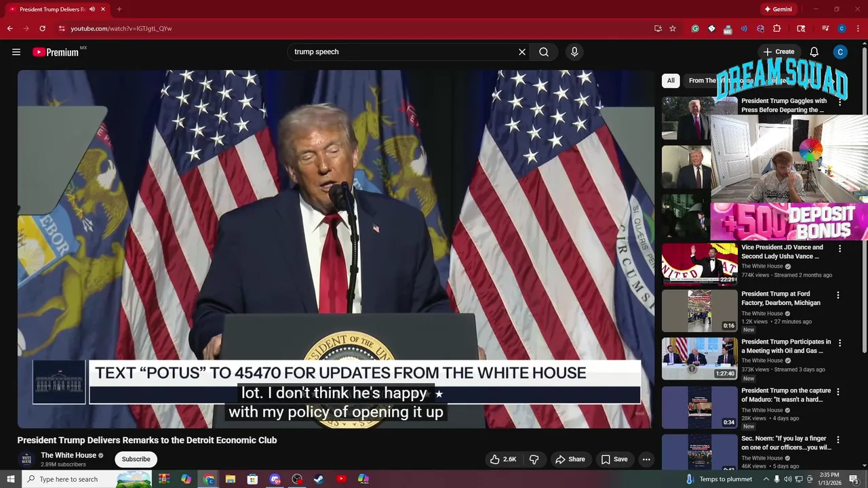Open 'President Trump on the capture of Maduro' title
Image resolution: width=868 pixels, height=488 pixels.
tap(785, 395)
